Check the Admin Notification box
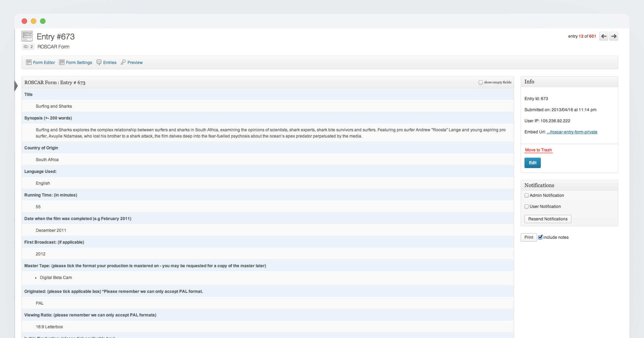Viewport: 644px width, 338px height. click(x=526, y=195)
